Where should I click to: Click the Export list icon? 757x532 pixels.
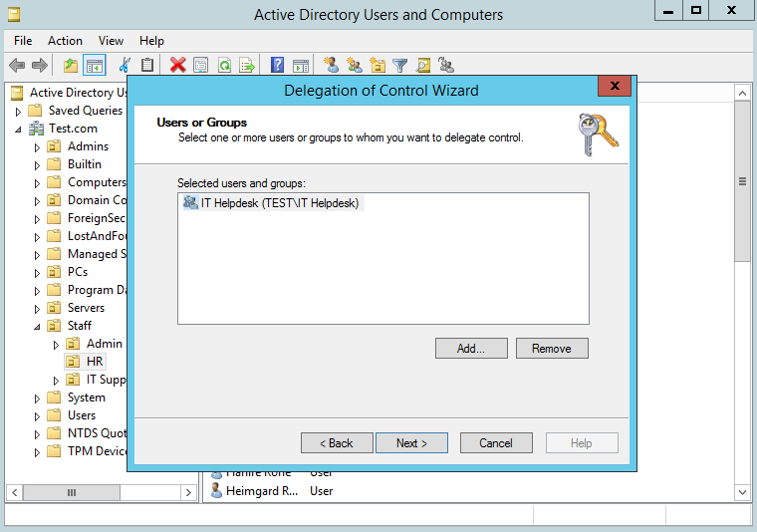(x=247, y=65)
